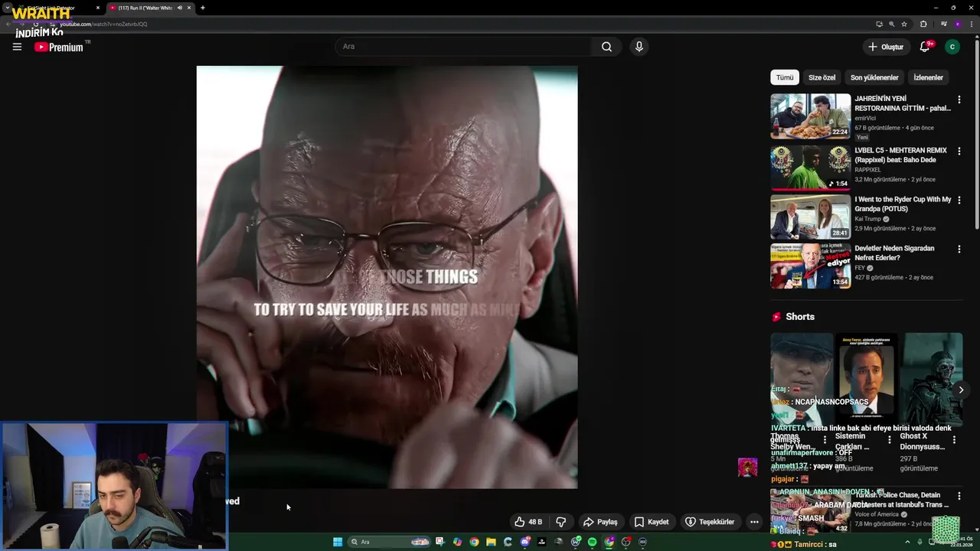Viewport: 980px width, 551px height.
Task: Select the İzlenenler filter chip
Action: click(928, 77)
